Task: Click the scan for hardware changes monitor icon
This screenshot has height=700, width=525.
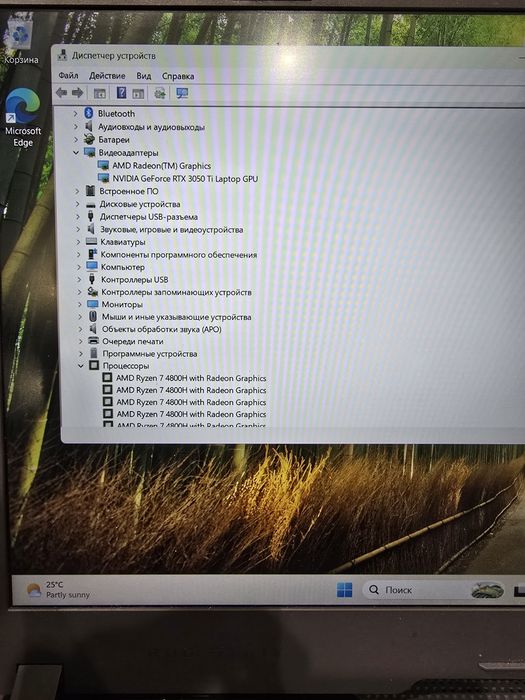Action: 182,93
